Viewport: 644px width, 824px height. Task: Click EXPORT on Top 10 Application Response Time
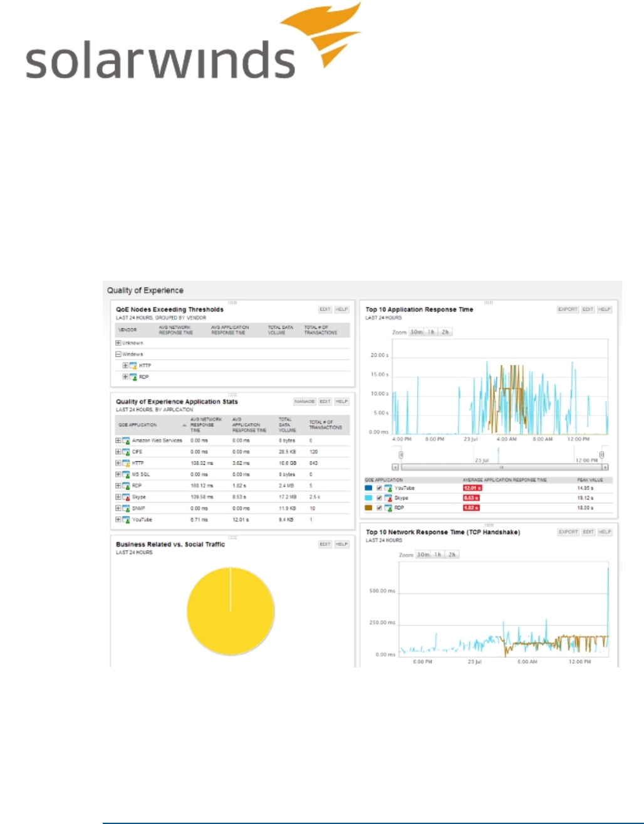[x=568, y=310]
